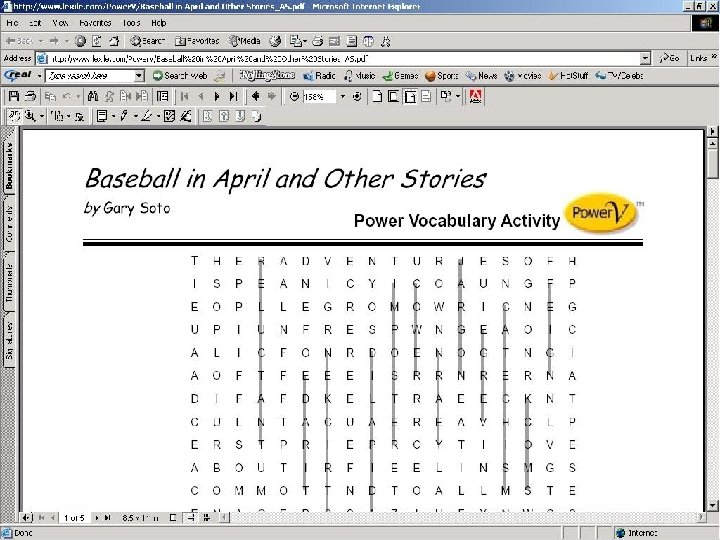Go to the next page in Acrobat toolbar
The height and width of the screenshot is (540, 720).
pyautogui.click(x=217, y=96)
